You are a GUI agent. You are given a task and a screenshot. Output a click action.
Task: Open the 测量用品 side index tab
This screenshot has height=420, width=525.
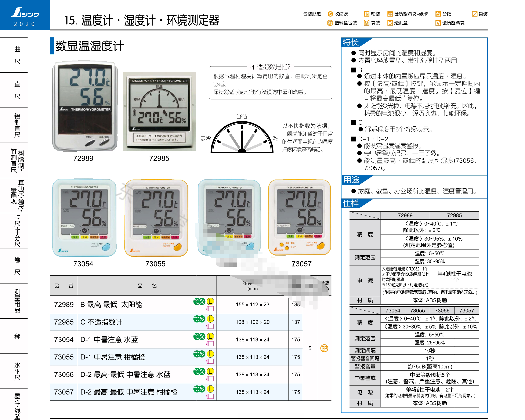pos(14,301)
